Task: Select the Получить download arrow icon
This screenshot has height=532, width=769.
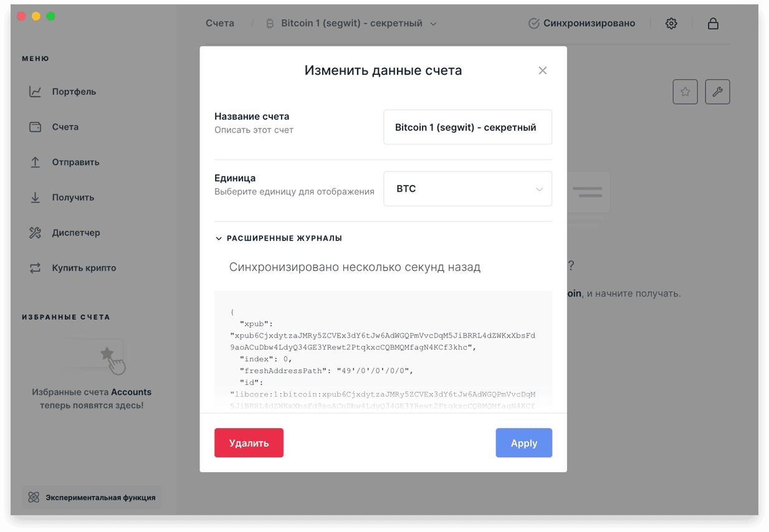Action: tap(35, 197)
